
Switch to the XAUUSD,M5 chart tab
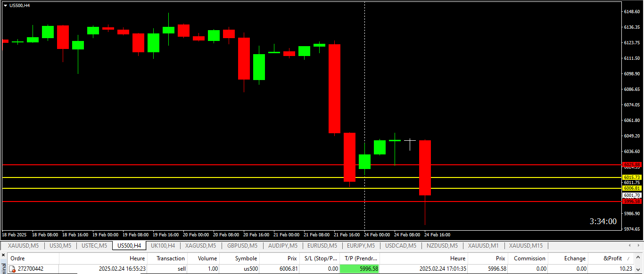click(x=23, y=245)
